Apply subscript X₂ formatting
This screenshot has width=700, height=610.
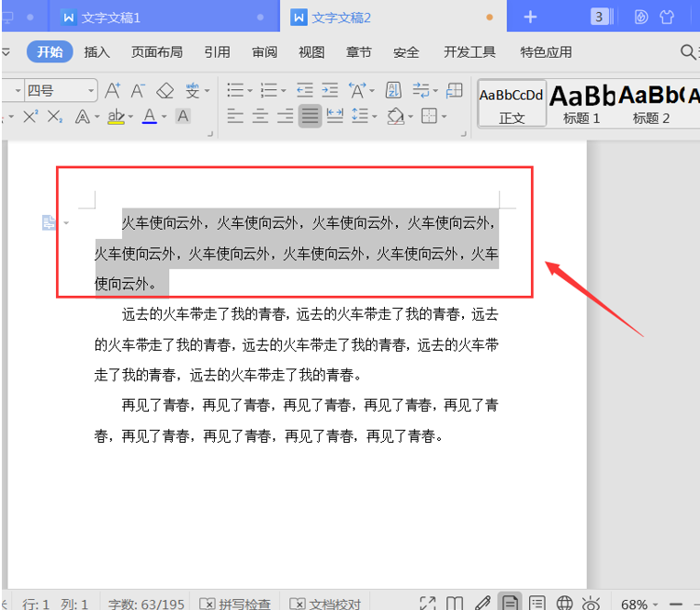click(x=55, y=117)
